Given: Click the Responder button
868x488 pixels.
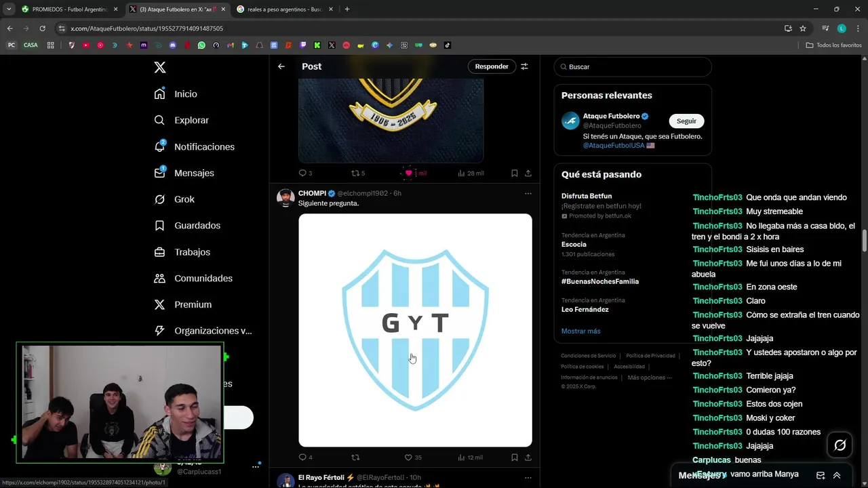Looking at the screenshot, I should 492,66.
